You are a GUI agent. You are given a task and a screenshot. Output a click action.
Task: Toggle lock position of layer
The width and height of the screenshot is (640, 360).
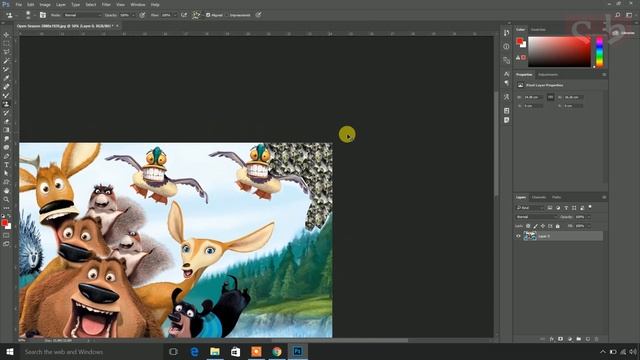click(x=543, y=226)
